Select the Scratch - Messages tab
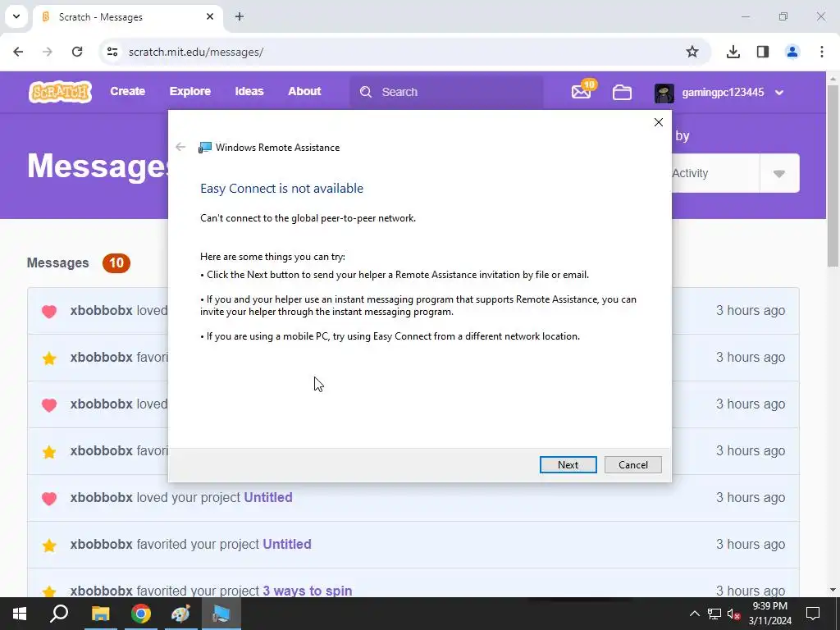 [128, 16]
